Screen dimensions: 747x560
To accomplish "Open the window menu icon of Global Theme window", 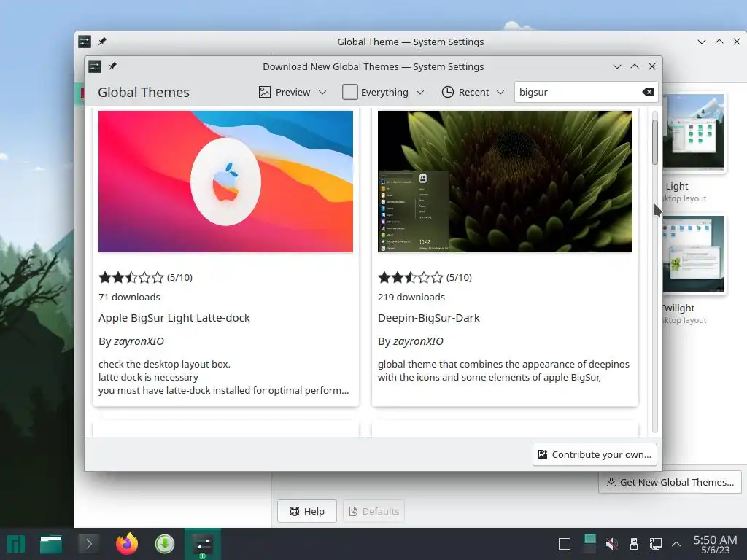I will pyautogui.click(x=85, y=42).
